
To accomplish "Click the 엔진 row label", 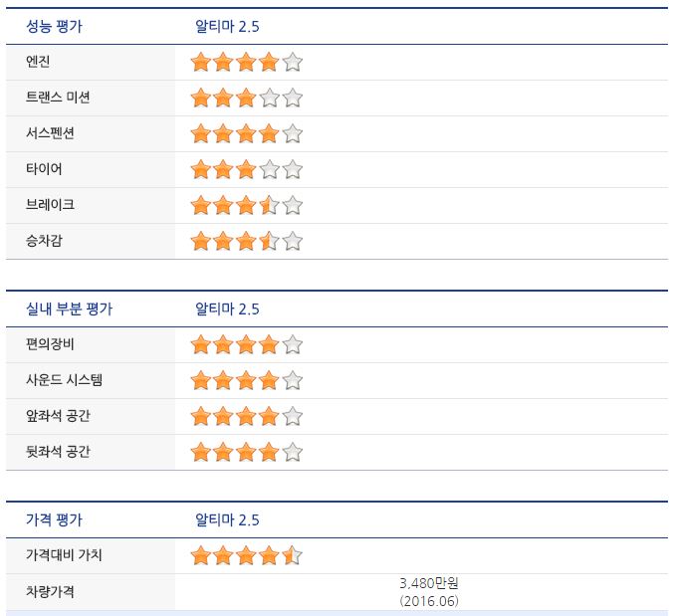I will [x=38, y=63].
